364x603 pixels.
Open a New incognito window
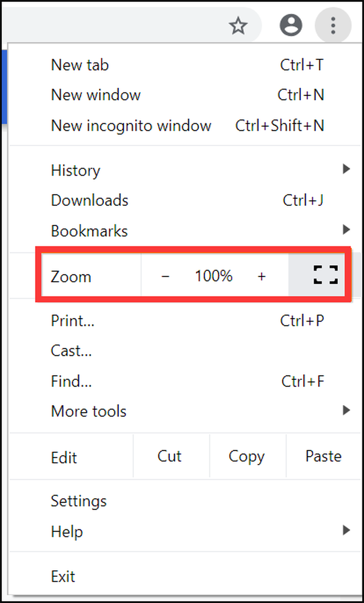(185, 126)
